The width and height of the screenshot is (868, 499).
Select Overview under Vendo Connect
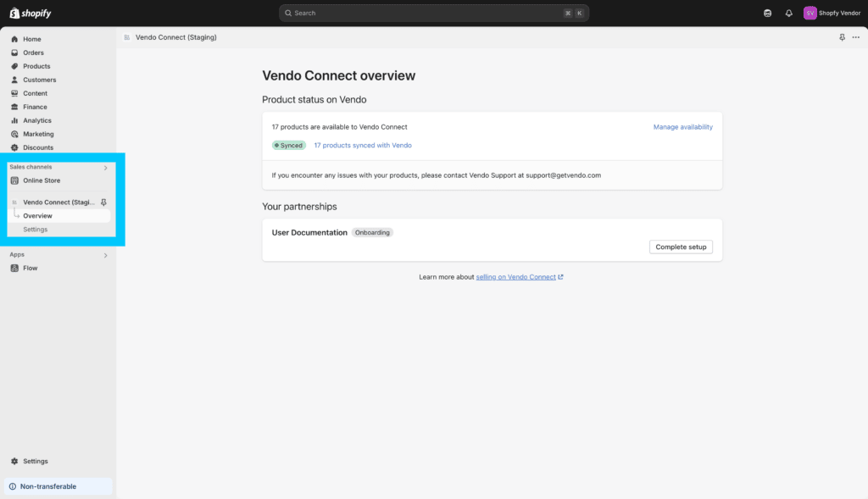(37, 216)
